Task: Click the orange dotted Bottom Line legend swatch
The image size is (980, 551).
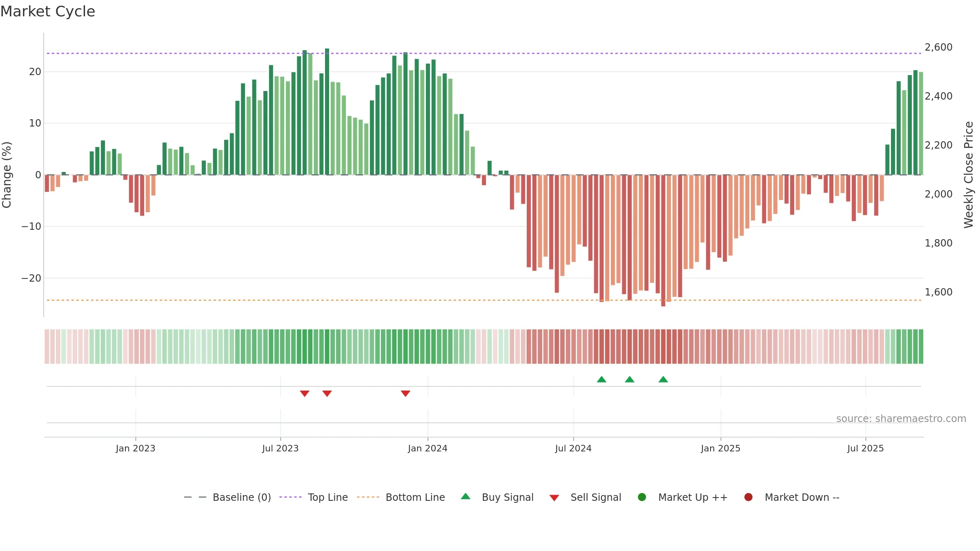Action: pos(368,497)
